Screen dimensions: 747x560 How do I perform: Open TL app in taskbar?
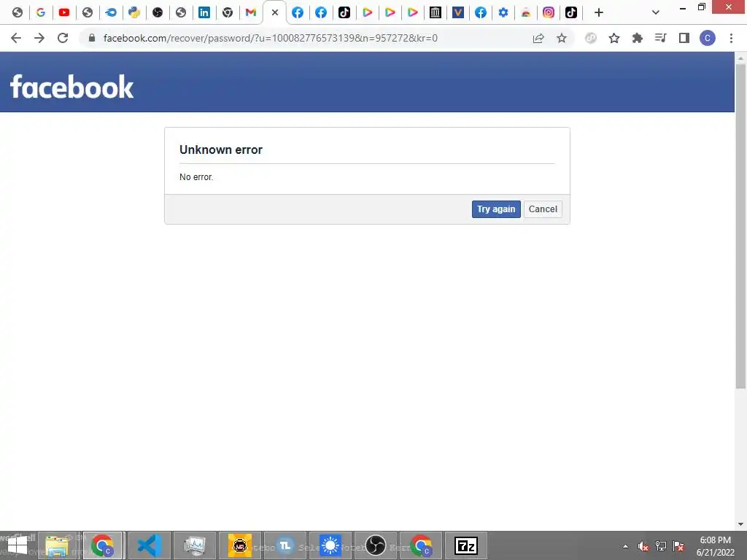point(285,545)
